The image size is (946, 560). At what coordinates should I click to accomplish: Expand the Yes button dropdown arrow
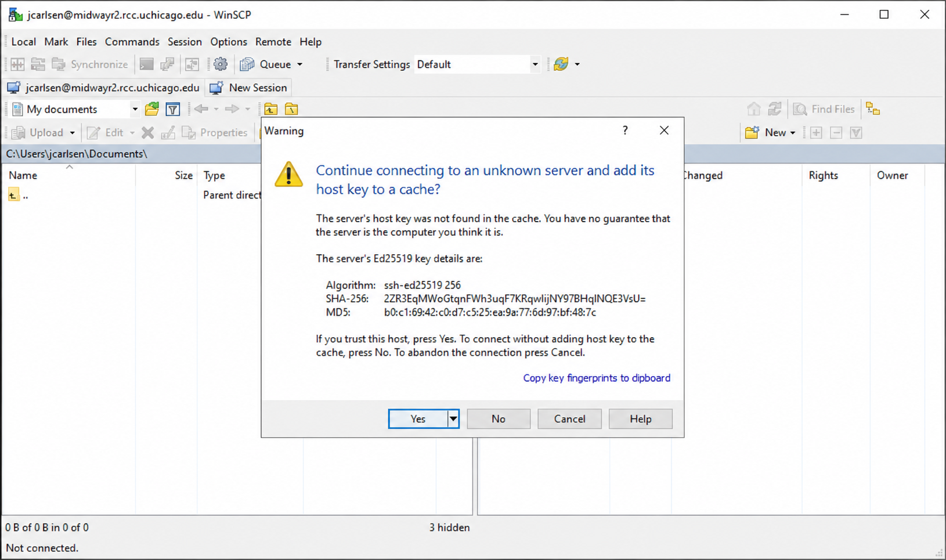tap(453, 419)
